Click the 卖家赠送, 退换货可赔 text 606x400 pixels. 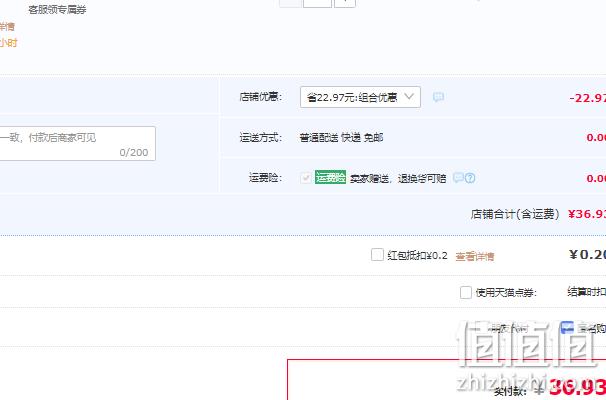tap(398, 178)
